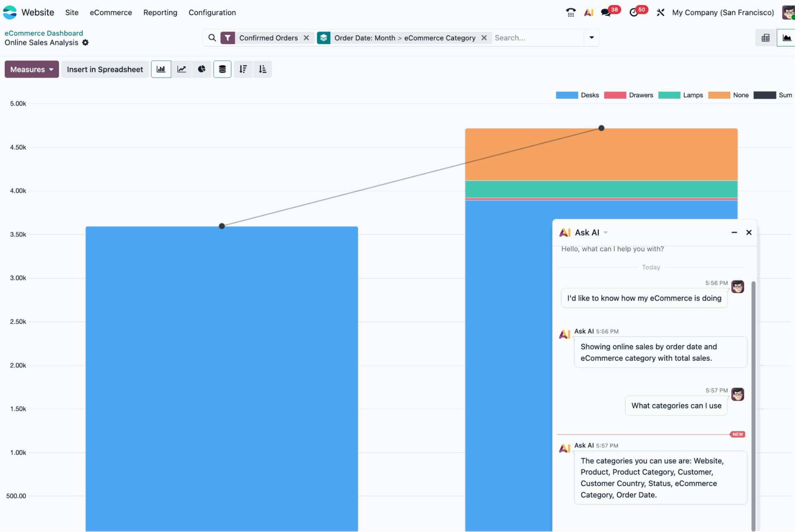Switch to bar chart view
Screen dimensions: 795x532
pos(161,69)
